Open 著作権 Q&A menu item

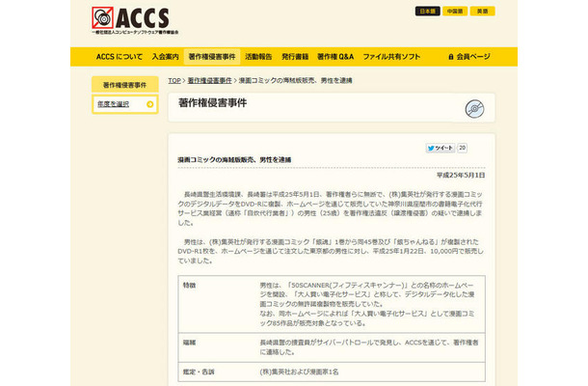tap(335, 57)
